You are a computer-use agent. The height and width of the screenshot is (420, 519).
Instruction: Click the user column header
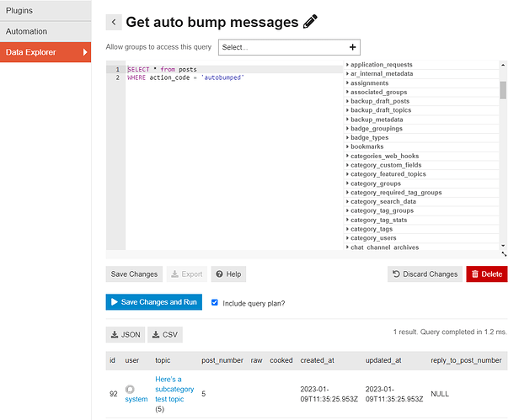pos(132,360)
